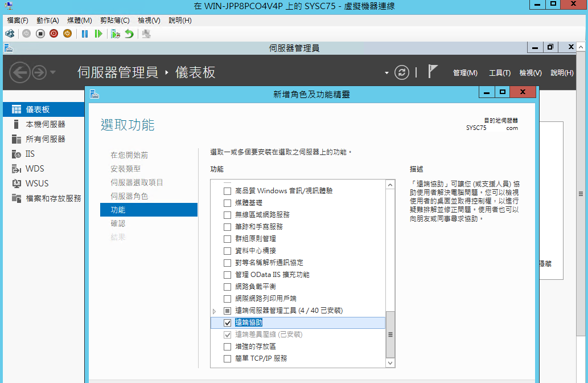Enable 群組原則管理 feature
The width and height of the screenshot is (588, 383).
coord(227,239)
